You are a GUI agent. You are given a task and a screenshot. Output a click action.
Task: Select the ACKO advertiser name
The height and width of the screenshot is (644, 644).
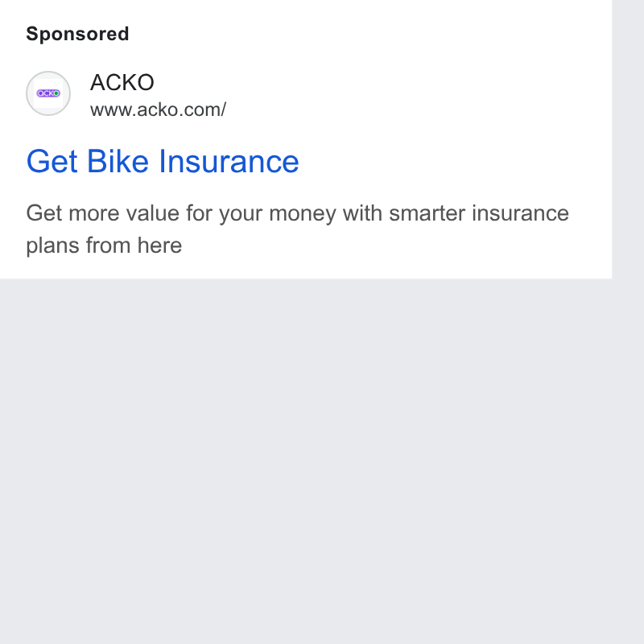(122, 82)
